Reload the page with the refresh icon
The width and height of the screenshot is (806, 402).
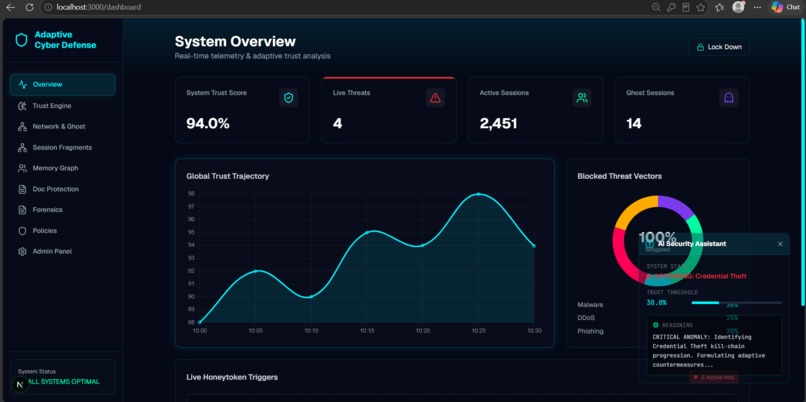[x=29, y=7]
